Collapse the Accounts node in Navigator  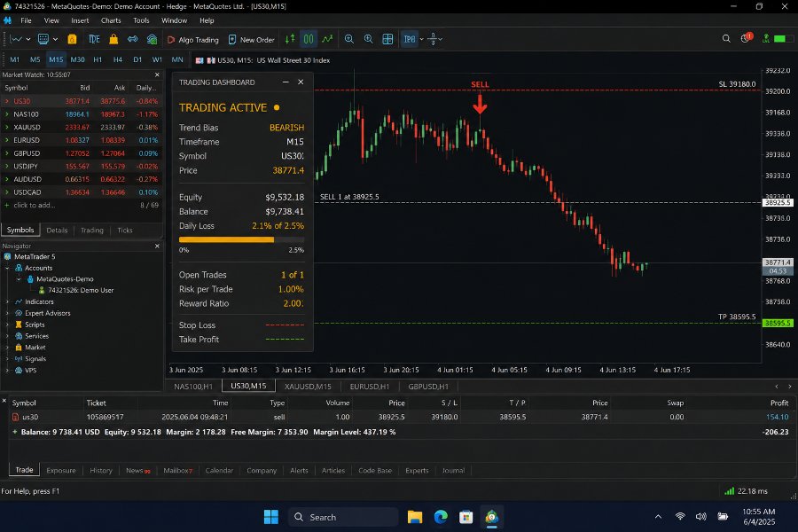tap(7, 269)
